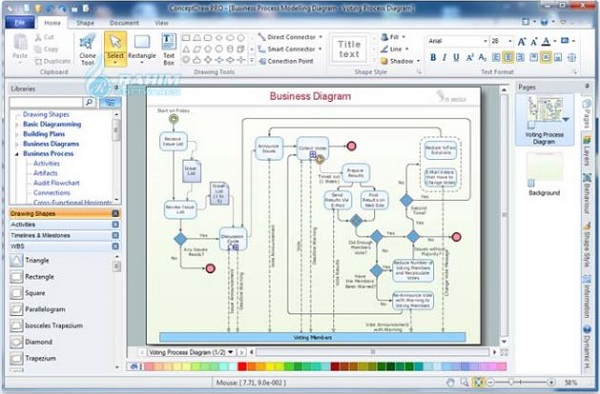This screenshot has width=600, height=394.
Task: Pick the Diamond shape from library
Action: (31, 342)
